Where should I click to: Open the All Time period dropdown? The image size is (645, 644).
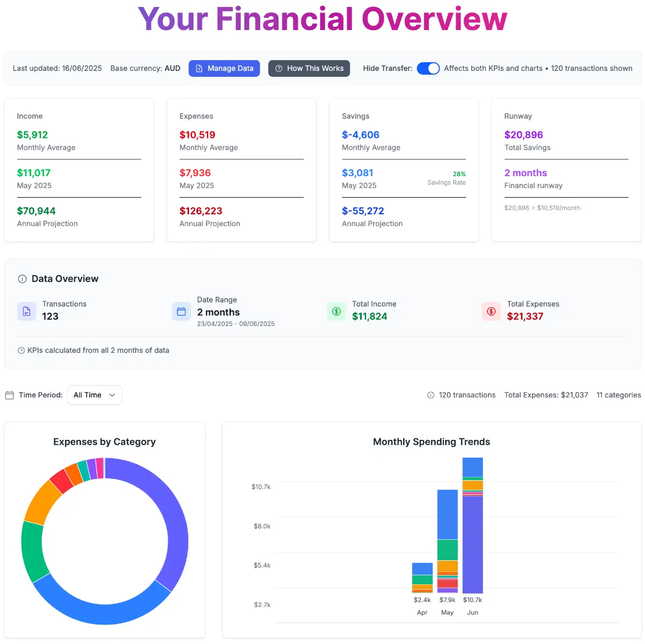point(95,395)
